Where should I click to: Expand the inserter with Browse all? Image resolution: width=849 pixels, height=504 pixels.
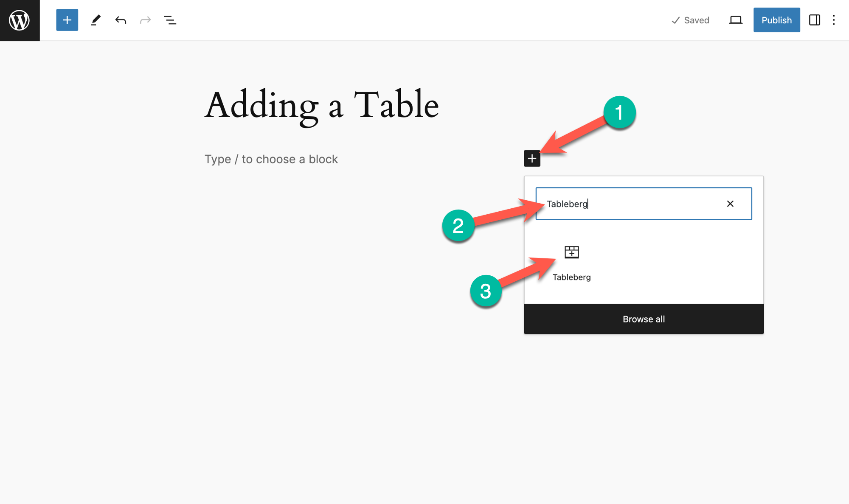coord(644,319)
